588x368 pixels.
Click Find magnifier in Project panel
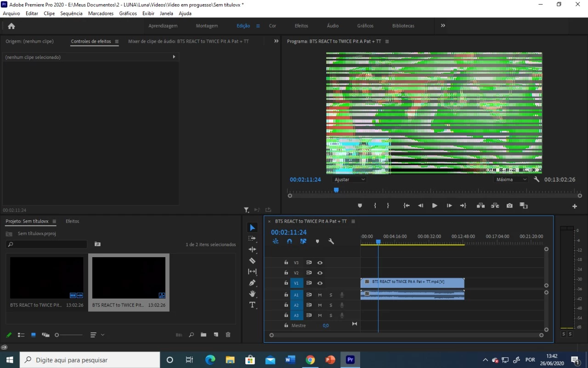tap(191, 335)
